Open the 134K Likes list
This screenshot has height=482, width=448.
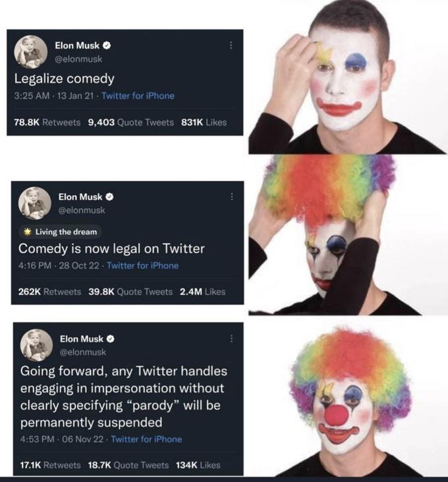click(198, 465)
